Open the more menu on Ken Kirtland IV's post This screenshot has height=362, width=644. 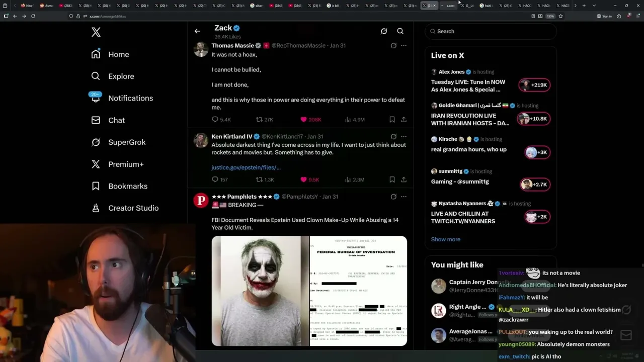404,137
